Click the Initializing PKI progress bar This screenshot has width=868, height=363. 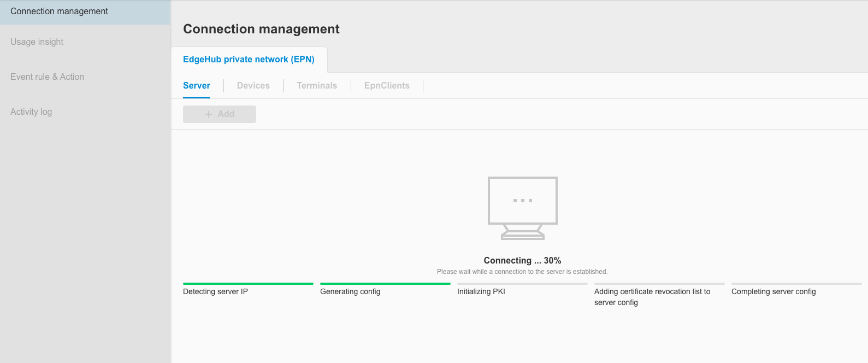[522, 284]
